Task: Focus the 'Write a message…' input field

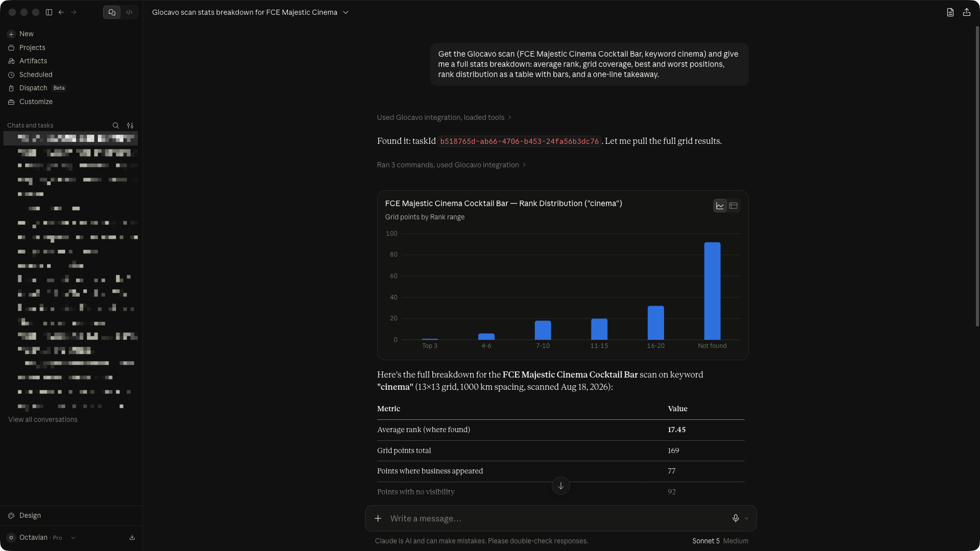Action: [556, 518]
